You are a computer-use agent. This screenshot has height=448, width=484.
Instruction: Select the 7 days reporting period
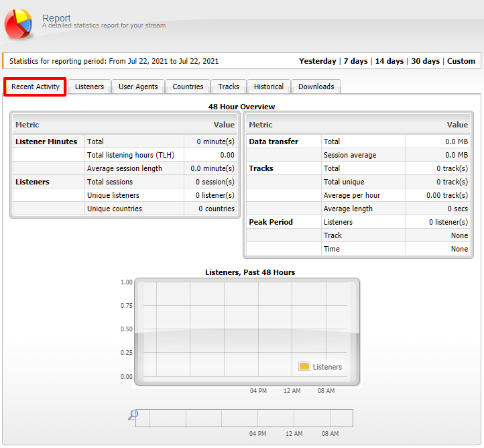355,61
